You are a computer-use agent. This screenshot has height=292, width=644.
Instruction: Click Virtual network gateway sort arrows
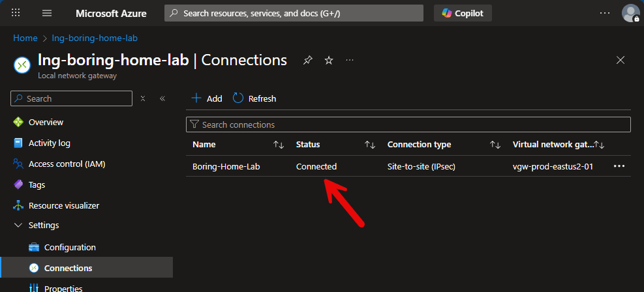point(600,145)
